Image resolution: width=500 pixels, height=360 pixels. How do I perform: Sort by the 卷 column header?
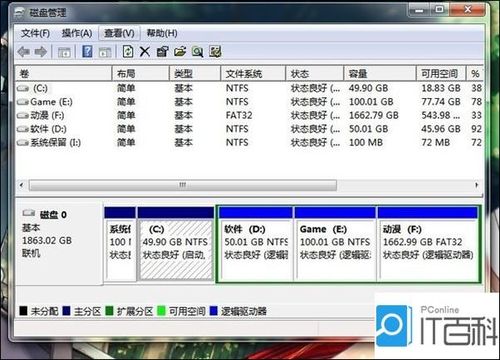coord(63,73)
